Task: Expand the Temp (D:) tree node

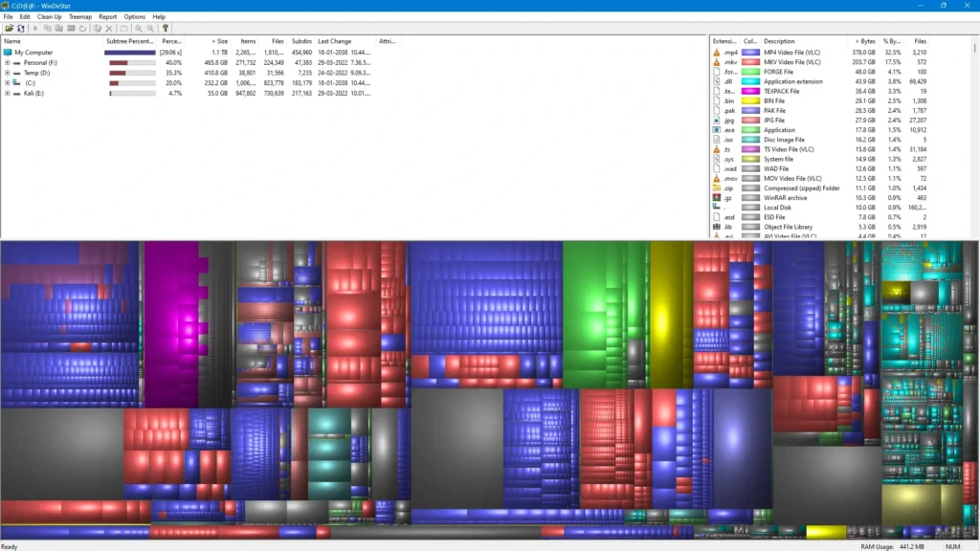Action: click(7, 72)
